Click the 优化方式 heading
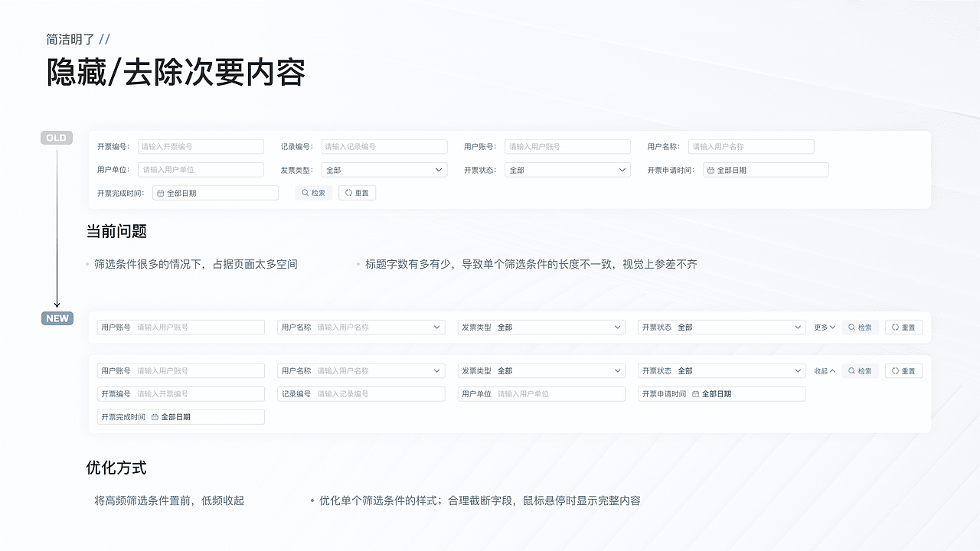The height and width of the screenshot is (551, 980). pos(116,468)
